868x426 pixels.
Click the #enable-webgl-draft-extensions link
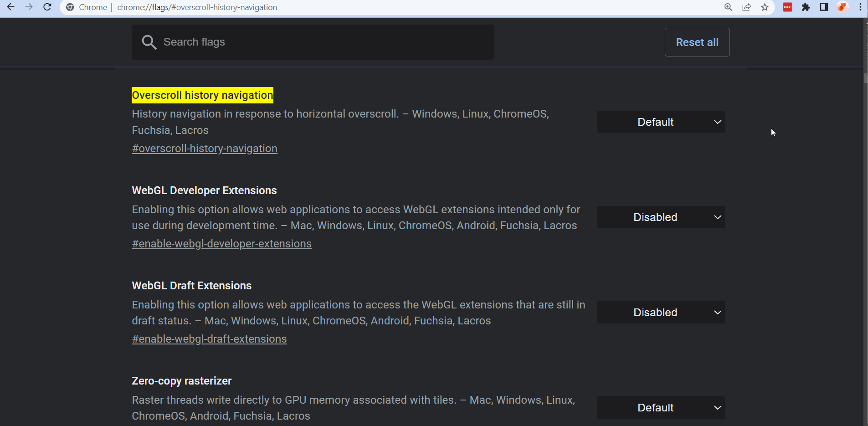[x=209, y=339]
